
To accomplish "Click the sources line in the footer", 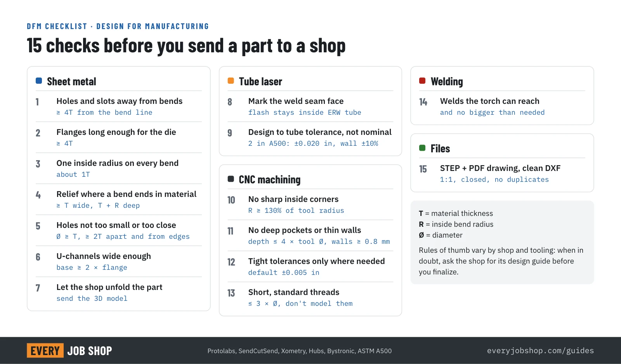I will (x=300, y=351).
